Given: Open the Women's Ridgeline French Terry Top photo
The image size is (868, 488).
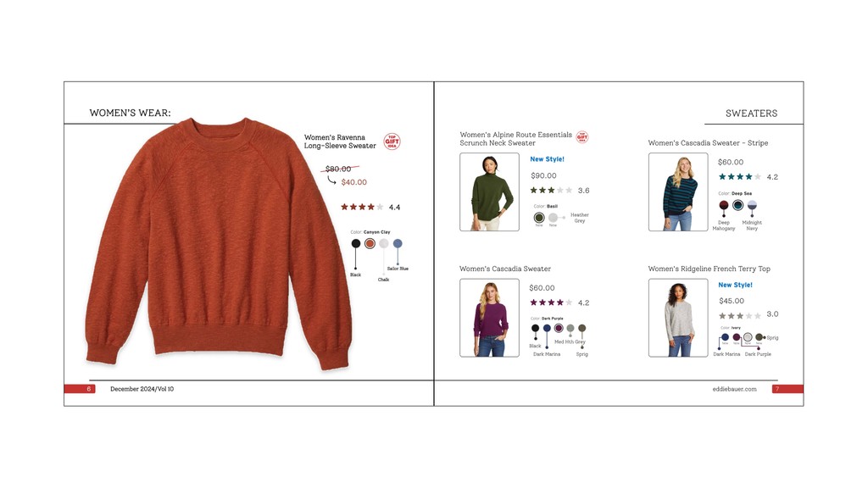Looking at the screenshot, I should click(678, 318).
